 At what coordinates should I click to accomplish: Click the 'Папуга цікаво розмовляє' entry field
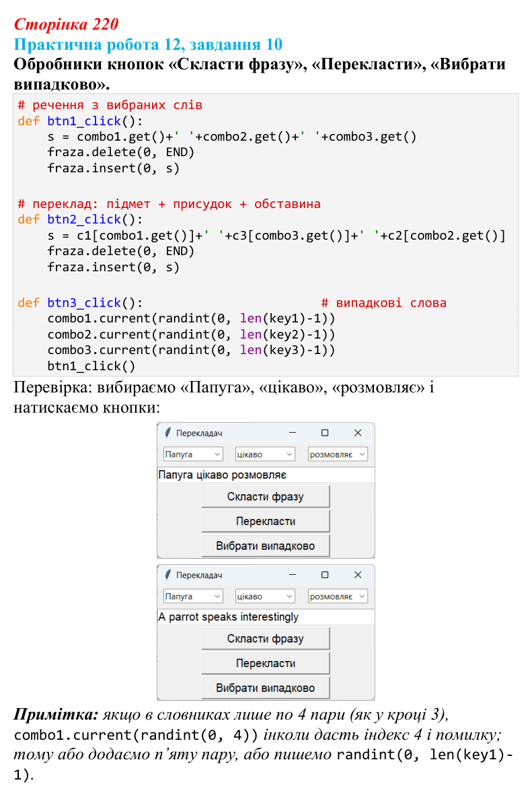[x=266, y=475]
